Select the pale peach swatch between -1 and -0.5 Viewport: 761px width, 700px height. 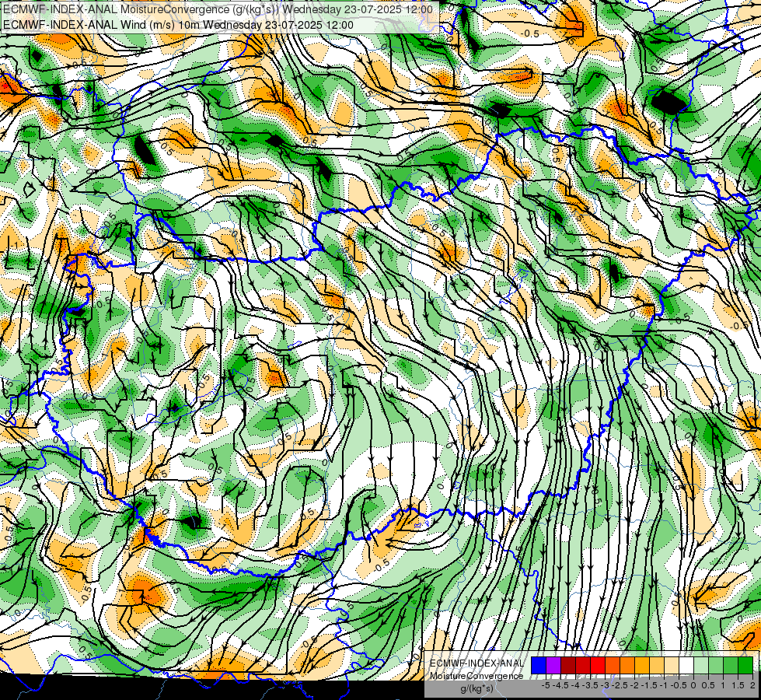point(672,665)
